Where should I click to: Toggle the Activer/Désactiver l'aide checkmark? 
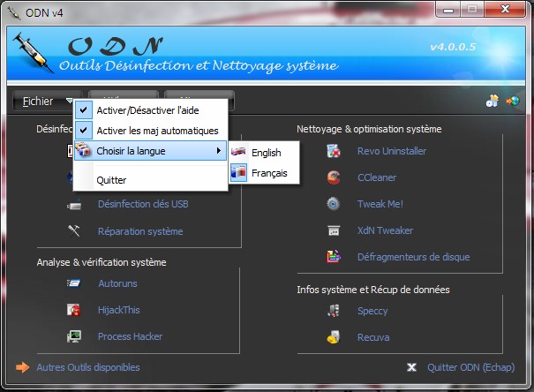pos(84,110)
